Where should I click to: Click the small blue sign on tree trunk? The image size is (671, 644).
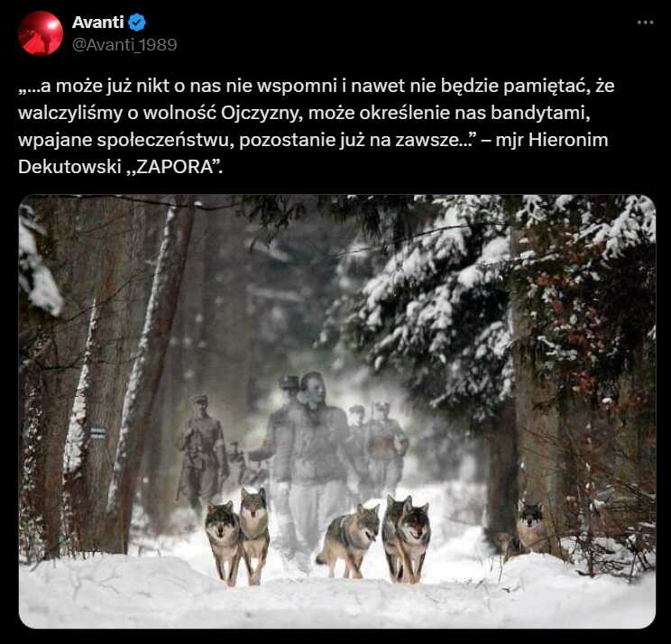click(x=98, y=432)
